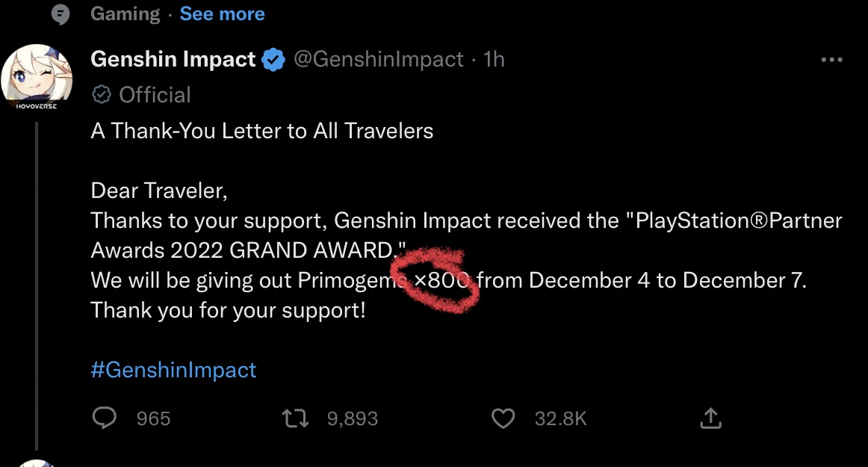The image size is (868, 467).
Task: Open the Genshin Impact display name
Action: (173, 60)
